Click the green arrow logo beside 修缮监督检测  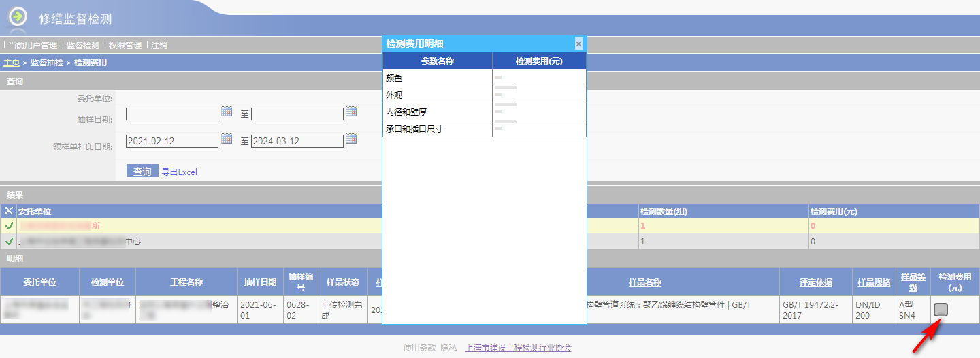coord(18,17)
